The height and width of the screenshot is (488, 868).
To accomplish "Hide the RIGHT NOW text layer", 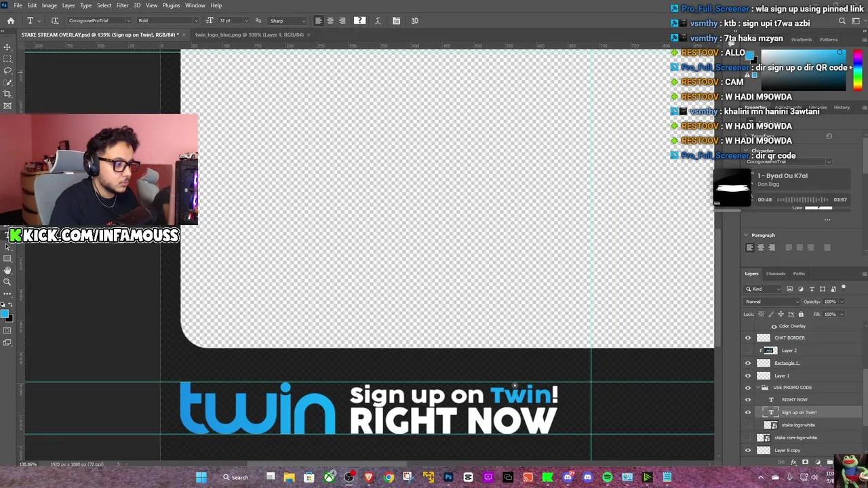I will pyautogui.click(x=748, y=400).
